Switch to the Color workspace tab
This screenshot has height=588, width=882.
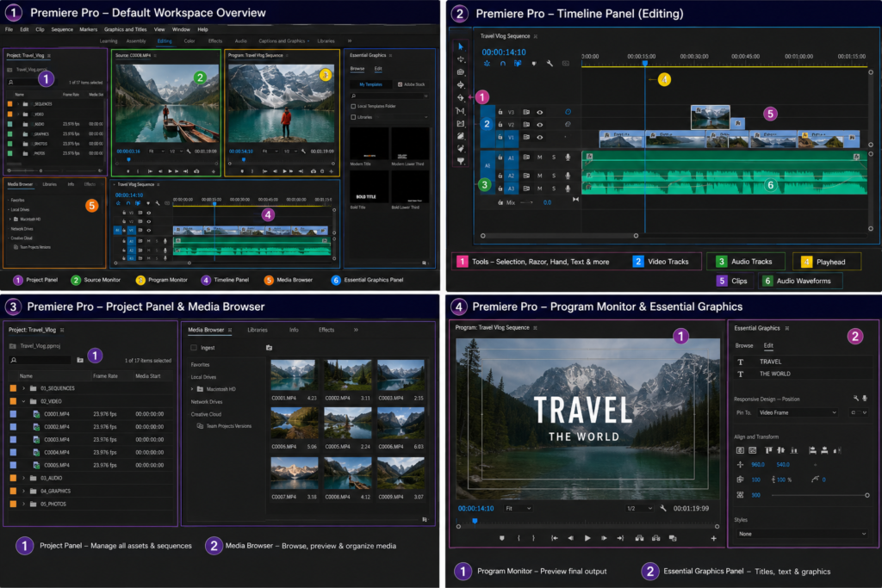point(189,41)
